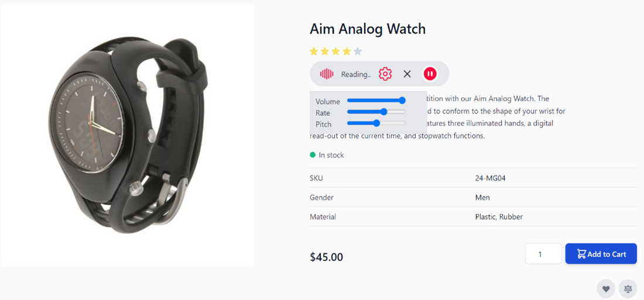
Task: Open the Aim Analog Watch product image
Action: 128,135
